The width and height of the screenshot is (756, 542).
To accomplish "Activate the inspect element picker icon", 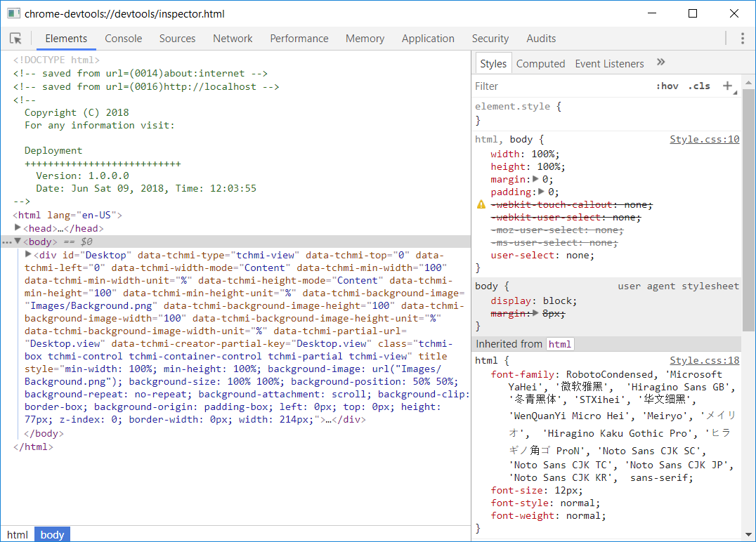I will (x=15, y=39).
